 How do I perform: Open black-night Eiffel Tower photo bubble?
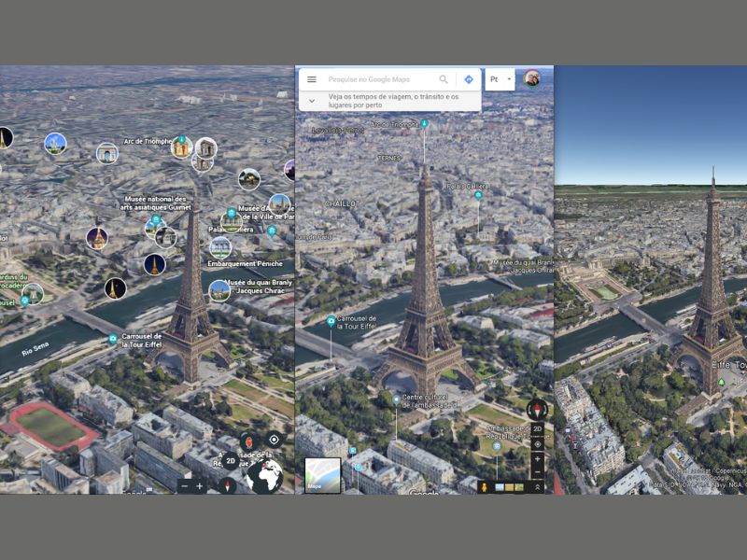(x=115, y=288)
